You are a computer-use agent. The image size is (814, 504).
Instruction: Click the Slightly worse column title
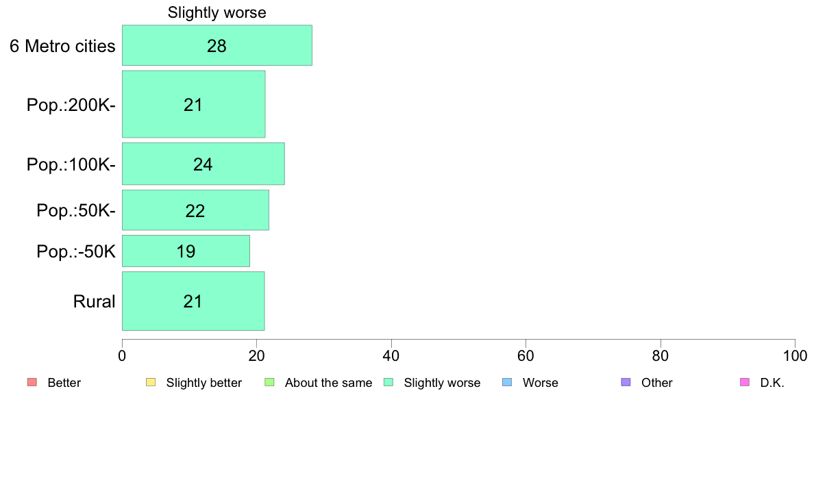(x=217, y=12)
